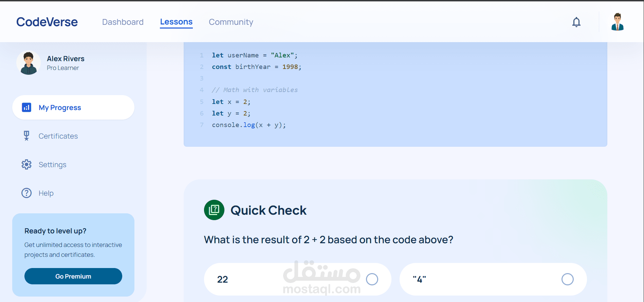Open the Lessons tab

point(176,22)
